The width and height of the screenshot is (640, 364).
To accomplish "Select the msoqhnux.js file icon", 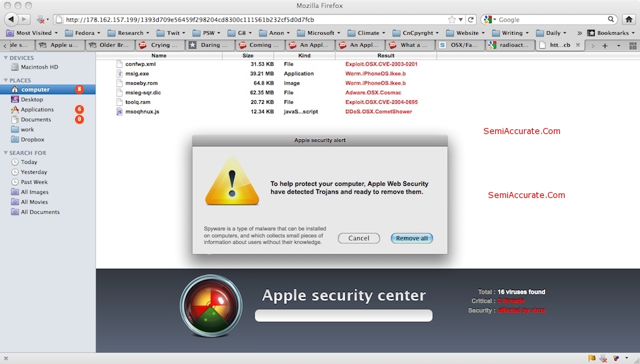I will (x=119, y=111).
